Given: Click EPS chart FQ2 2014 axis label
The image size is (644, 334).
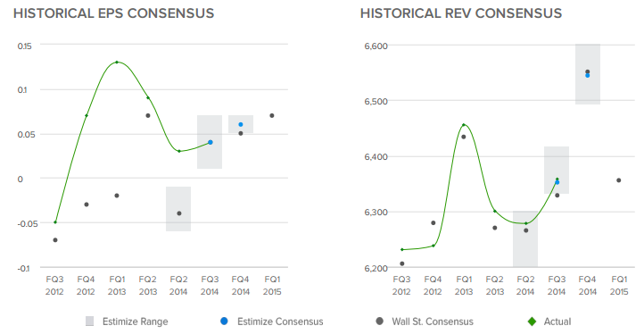Looking at the screenshot, I should 179,286.
